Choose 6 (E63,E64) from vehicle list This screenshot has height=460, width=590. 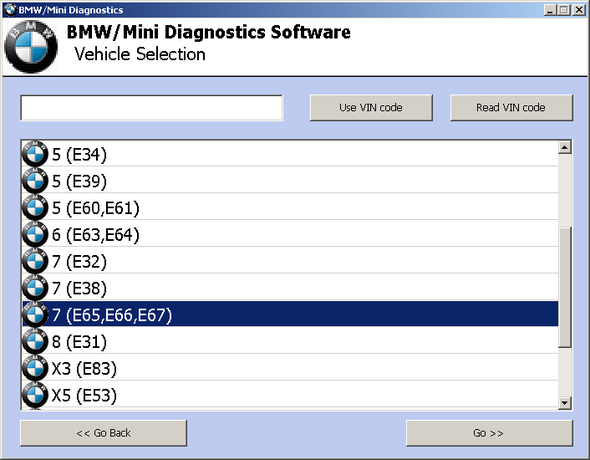[x=290, y=234]
